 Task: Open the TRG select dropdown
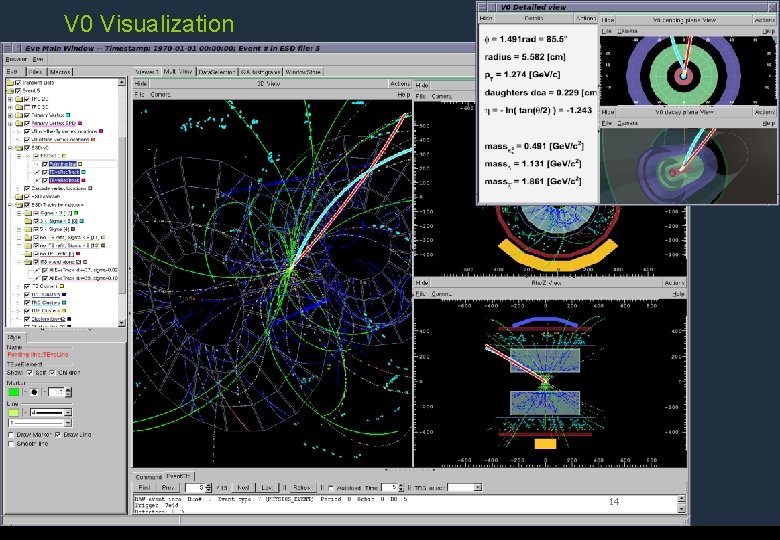pyautogui.click(x=478, y=487)
